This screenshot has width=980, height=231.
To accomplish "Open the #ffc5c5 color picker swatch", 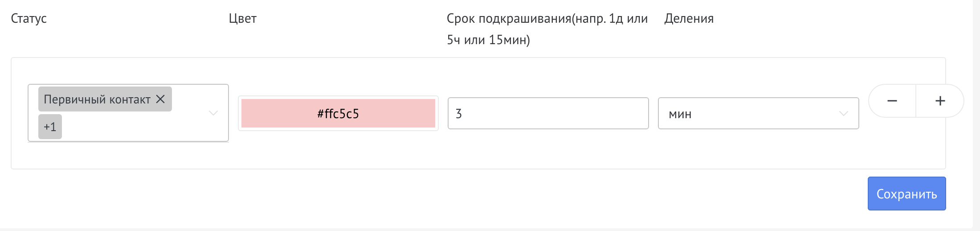I will 276,114.
